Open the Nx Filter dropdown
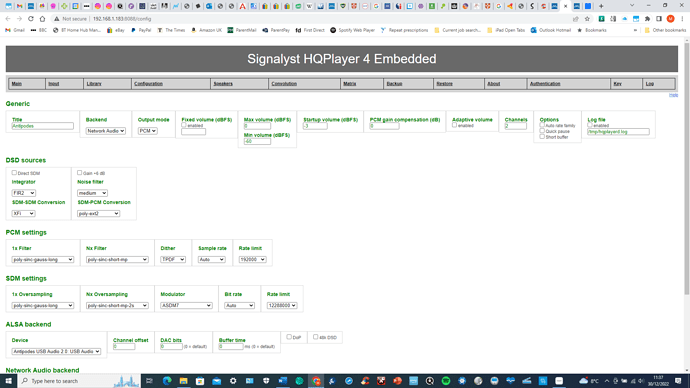Image resolution: width=690 pixels, height=388 pixels. 117,260
